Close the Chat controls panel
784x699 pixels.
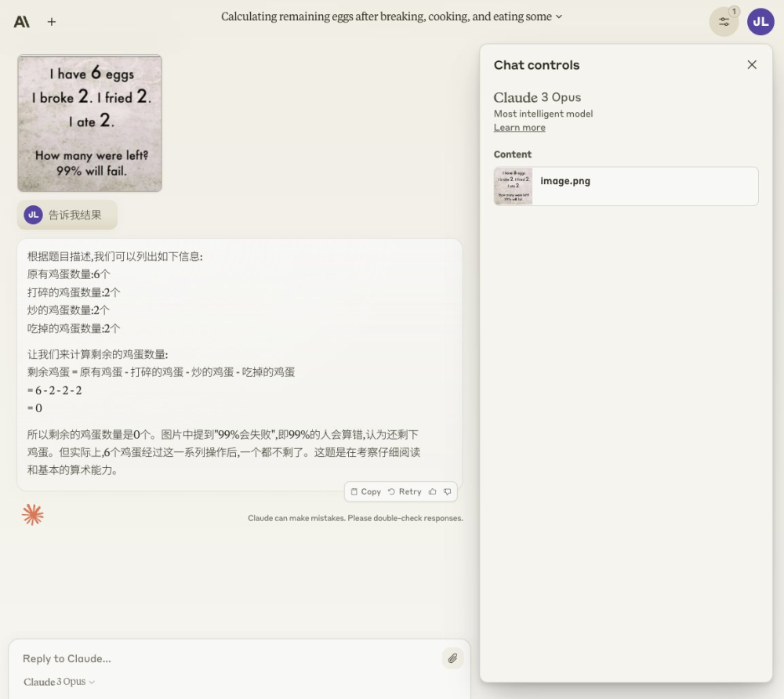(x=752, y=64)
